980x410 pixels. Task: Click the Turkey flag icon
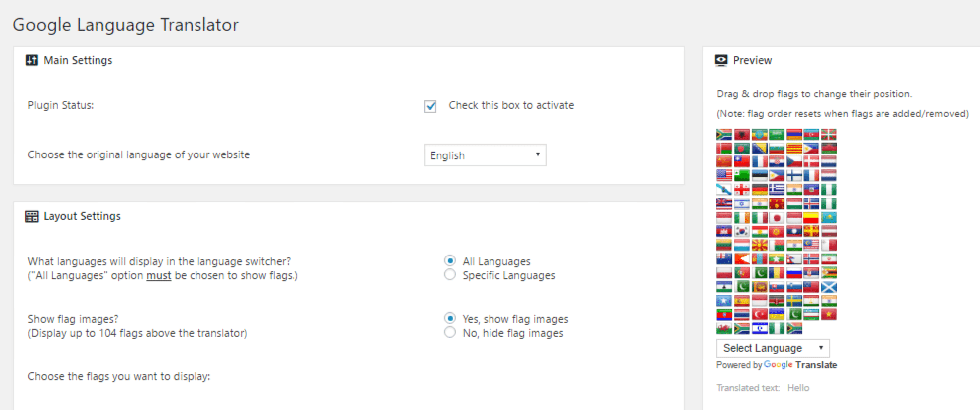point(759,314)
